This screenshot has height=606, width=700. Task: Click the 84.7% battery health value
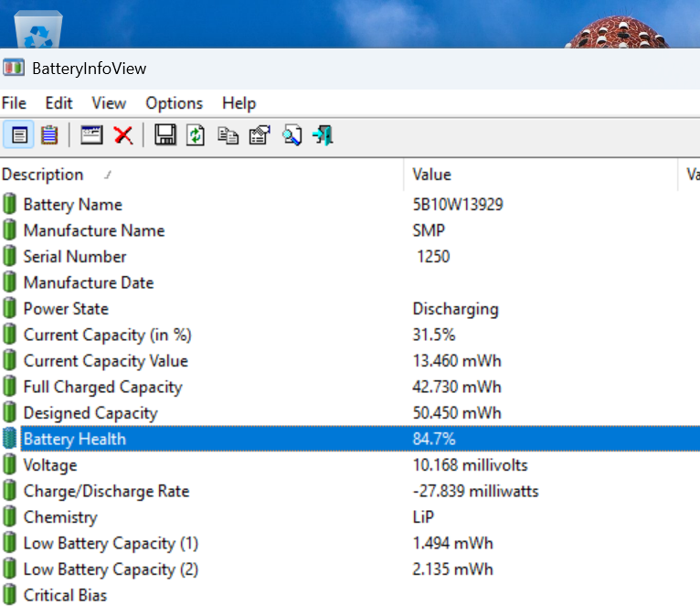(433, 439)
